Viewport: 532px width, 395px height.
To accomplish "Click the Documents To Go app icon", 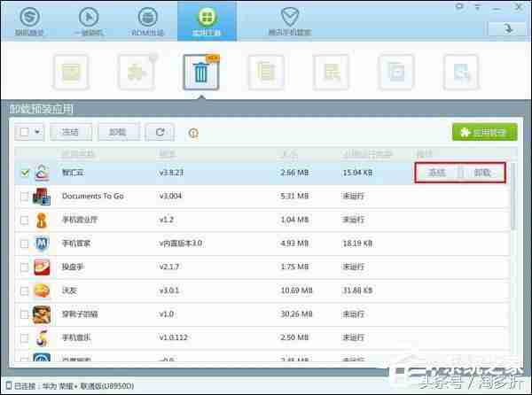I will point(42,196).
